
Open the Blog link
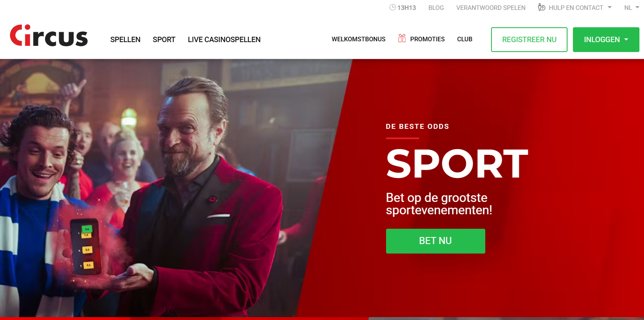click(436, 7)
